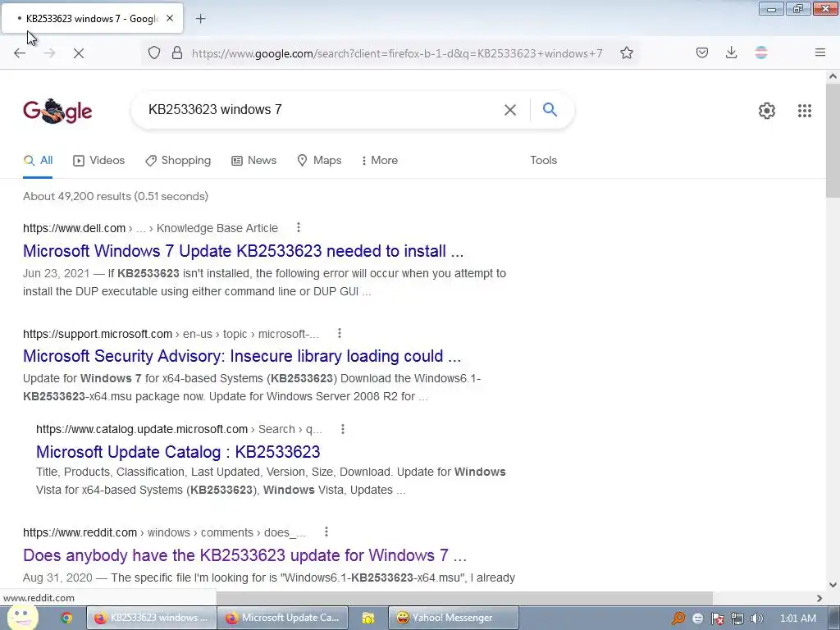
Task: Click the taskbar clock showing 1:01 AM
Action: 798,619
